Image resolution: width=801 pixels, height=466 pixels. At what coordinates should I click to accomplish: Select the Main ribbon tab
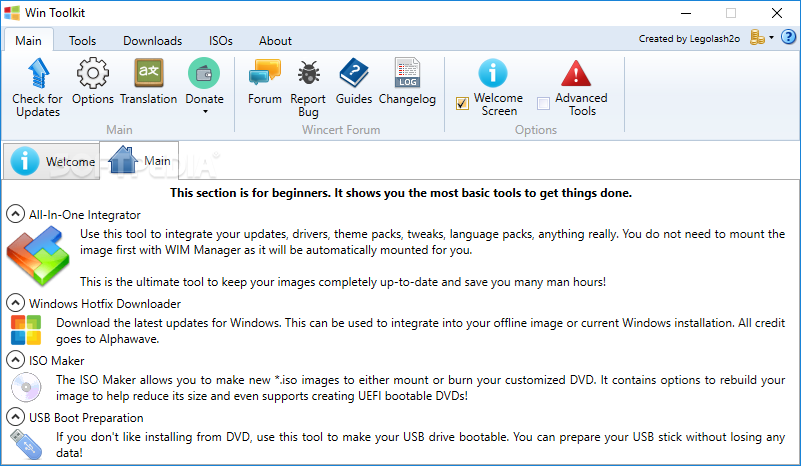28,40
